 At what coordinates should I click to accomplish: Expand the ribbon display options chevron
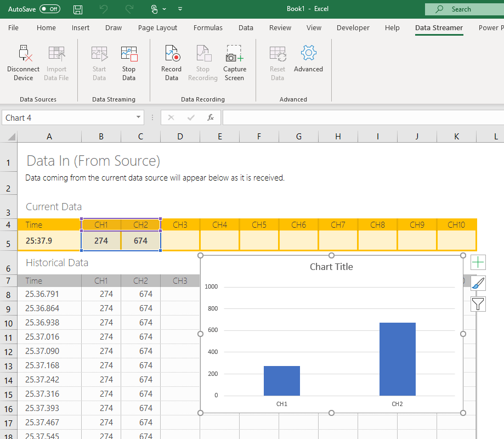180,9
